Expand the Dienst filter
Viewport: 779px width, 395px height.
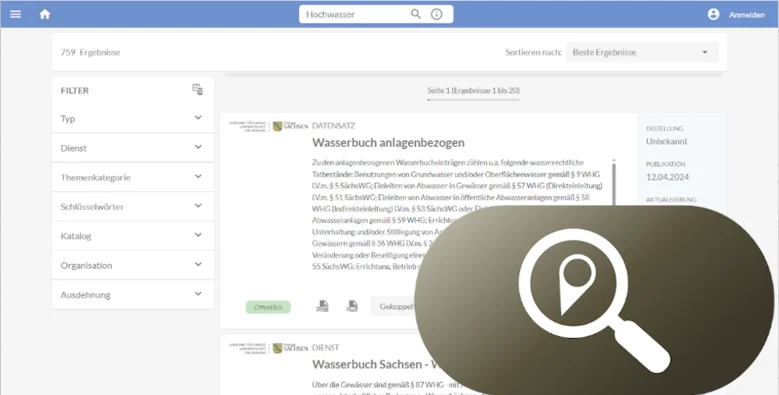click(133, 148)
